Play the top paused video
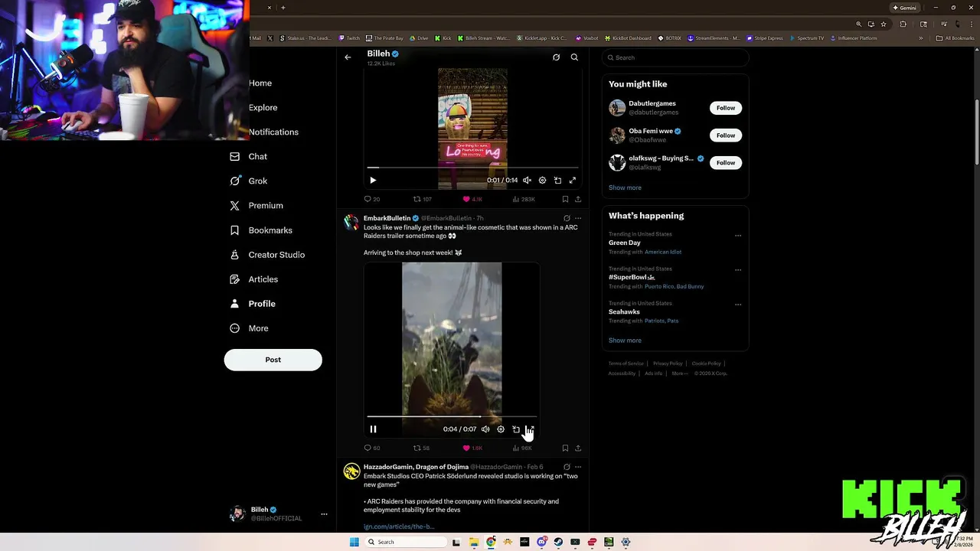 373,181
